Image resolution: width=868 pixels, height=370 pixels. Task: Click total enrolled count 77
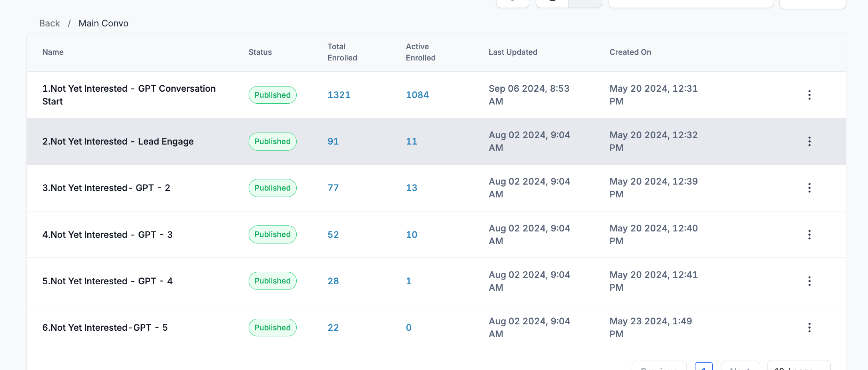333,188
